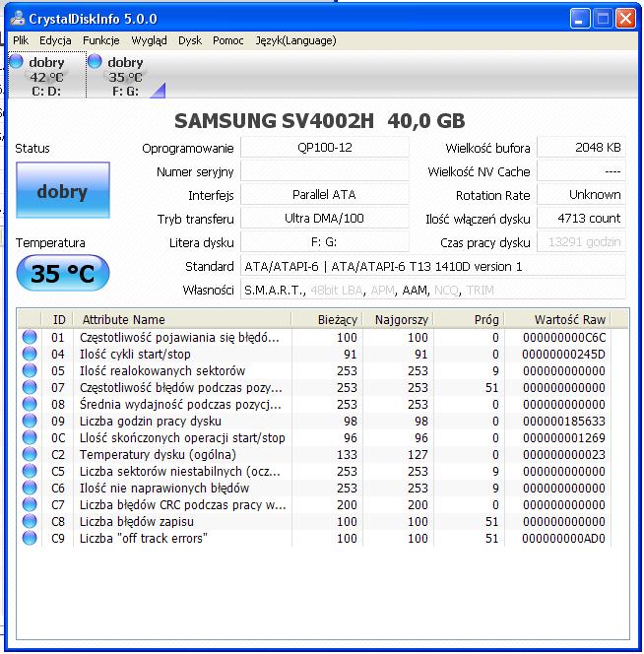
Task: Click status orb for attribute C8
Action: pyautogui.click(x=30, y=521)
